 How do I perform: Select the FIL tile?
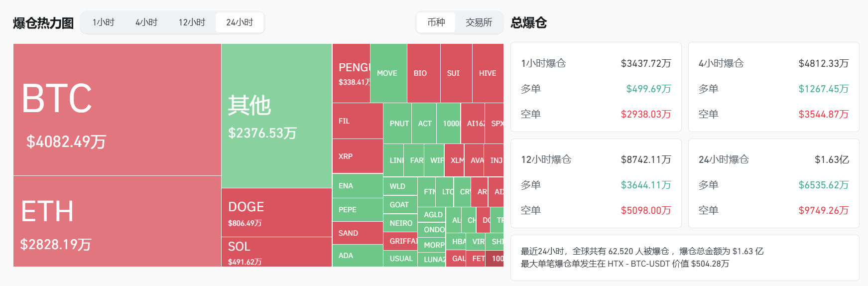[358, 121]
